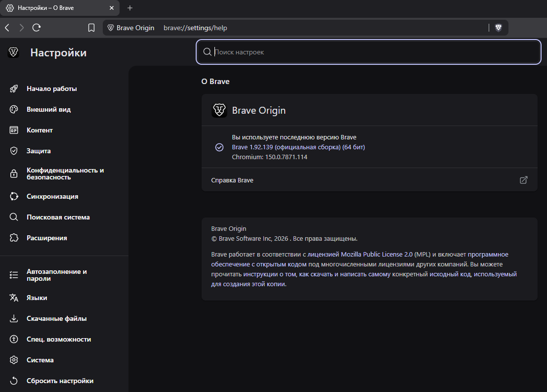Screen dimensions: 547x392
Task: Click the puzzle icon for Расширения
Action: tap(14, 238)
